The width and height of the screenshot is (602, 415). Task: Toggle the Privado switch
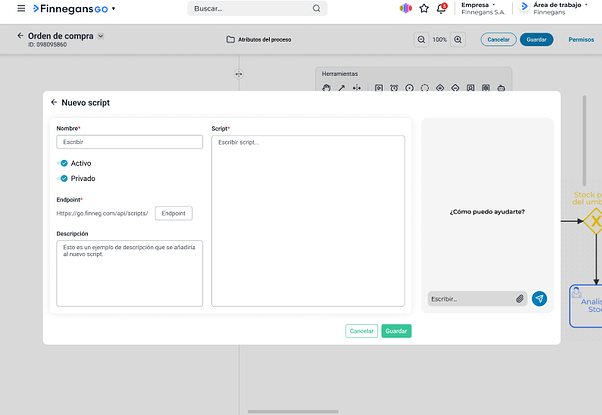[x=63, y=179]
